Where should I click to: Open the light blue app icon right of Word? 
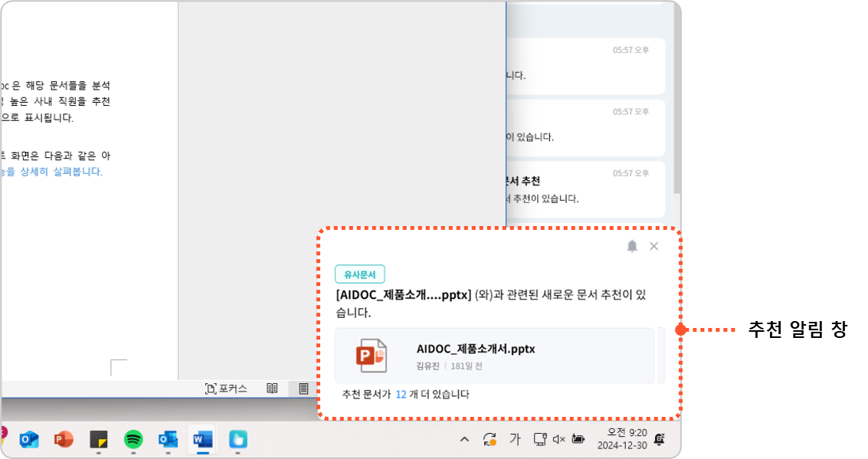238,439
